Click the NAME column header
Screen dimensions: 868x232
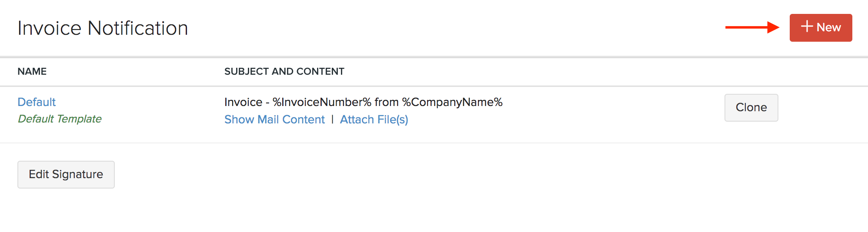coord(32,72)
